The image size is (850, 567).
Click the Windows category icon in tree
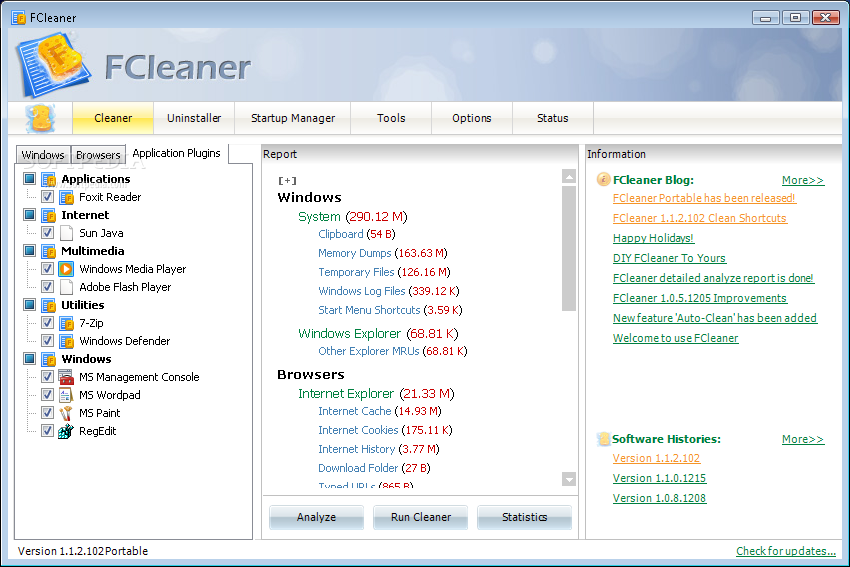coord(49,359)
